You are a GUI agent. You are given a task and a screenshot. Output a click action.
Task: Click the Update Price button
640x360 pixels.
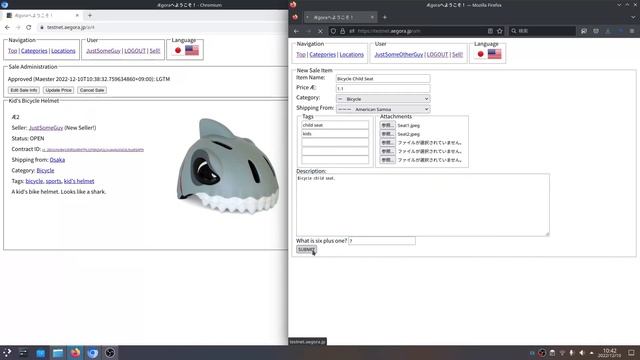58,90
